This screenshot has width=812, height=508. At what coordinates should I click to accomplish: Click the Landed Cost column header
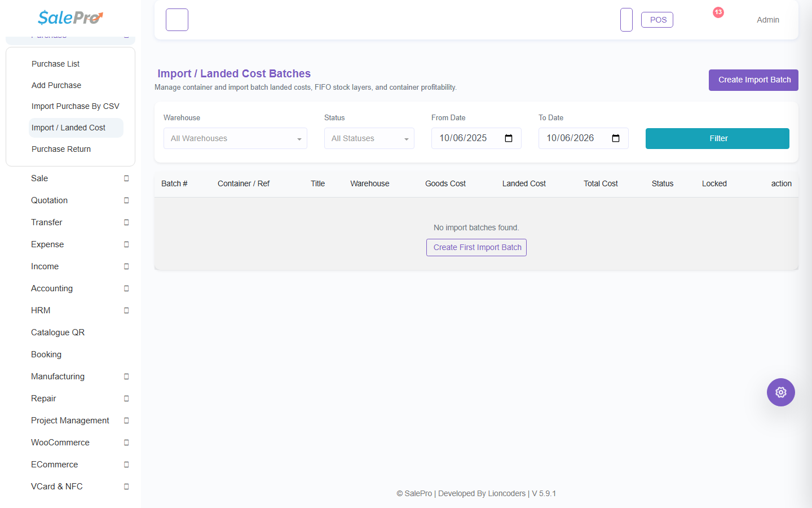click(524, 183)
